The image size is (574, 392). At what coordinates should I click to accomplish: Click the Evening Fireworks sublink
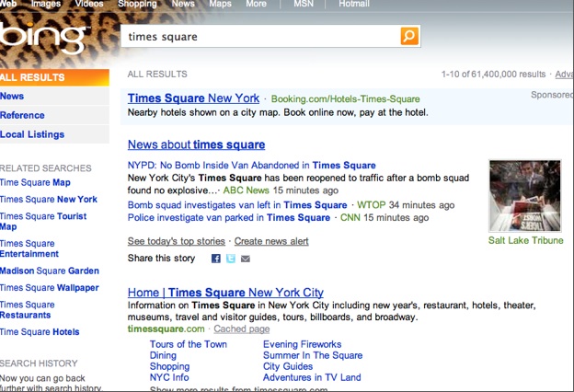pyautogui.click(x=303, y=344)
